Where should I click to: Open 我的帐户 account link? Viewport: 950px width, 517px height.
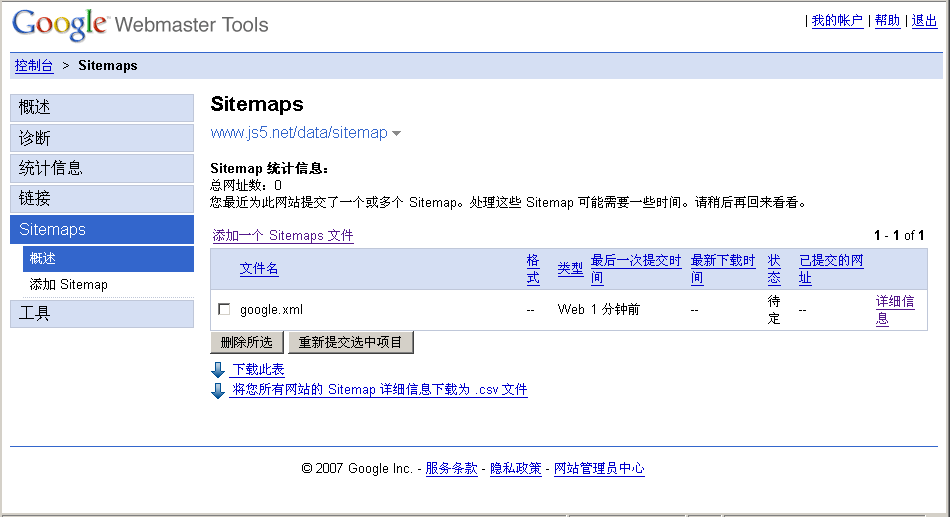coord(837,21)
